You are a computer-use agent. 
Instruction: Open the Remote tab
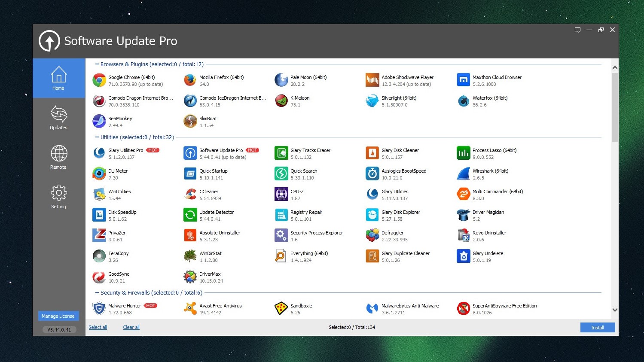(x=59, y=157)
